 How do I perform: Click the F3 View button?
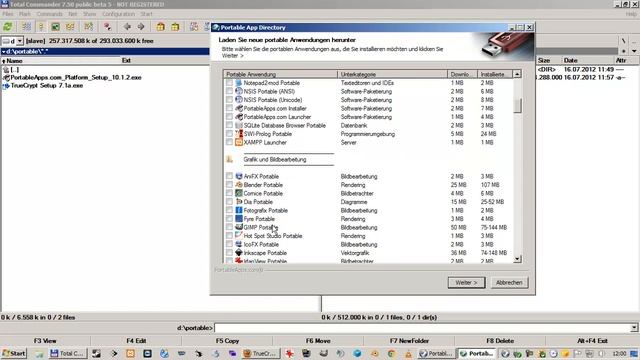point(45,341)
